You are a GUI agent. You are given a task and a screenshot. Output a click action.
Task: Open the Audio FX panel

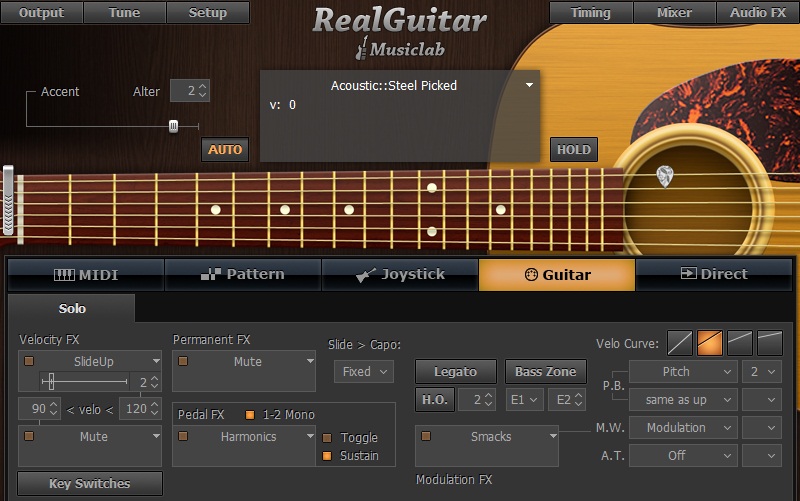758,12
